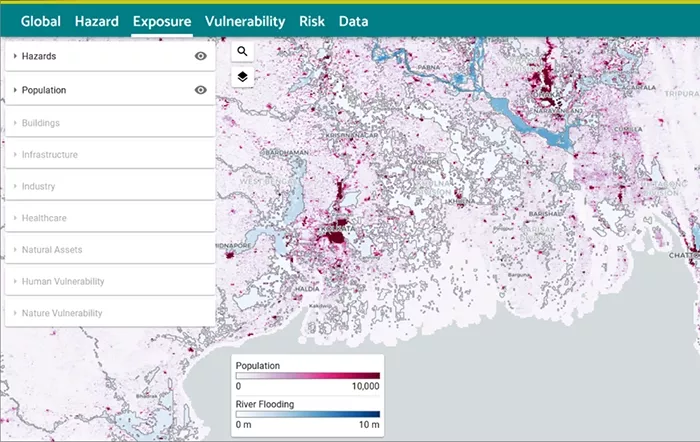Open the Vulnerability tab

pyautogui.click(x=245, y=21)
